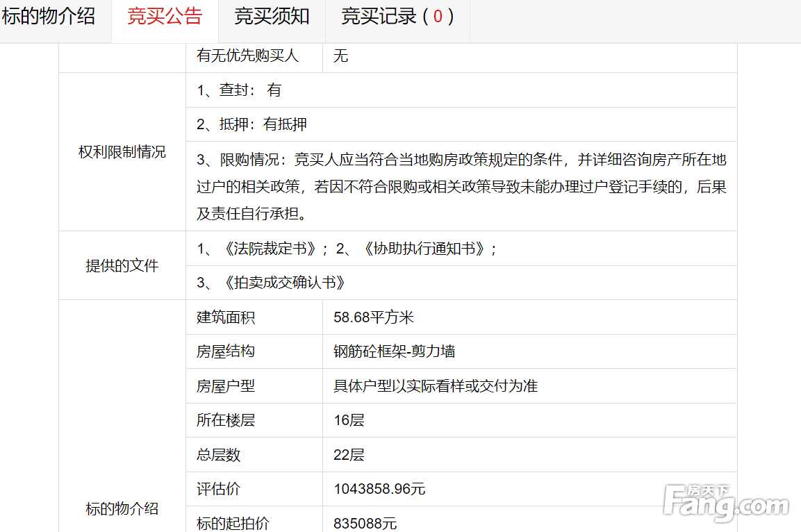Viewport: 801px width, 532px height.
Task: Click the 22层 total floors value
Action: pyautogui.click(x=349, y=455)
